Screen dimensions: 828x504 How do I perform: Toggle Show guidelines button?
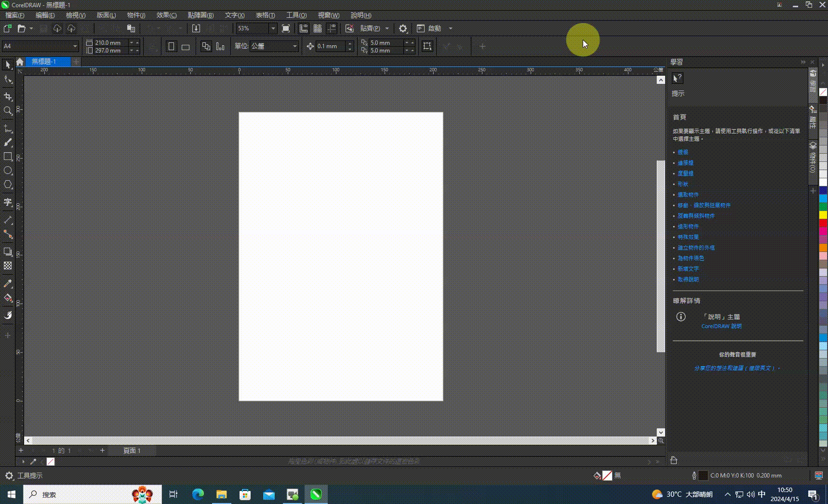click(332, 28)
